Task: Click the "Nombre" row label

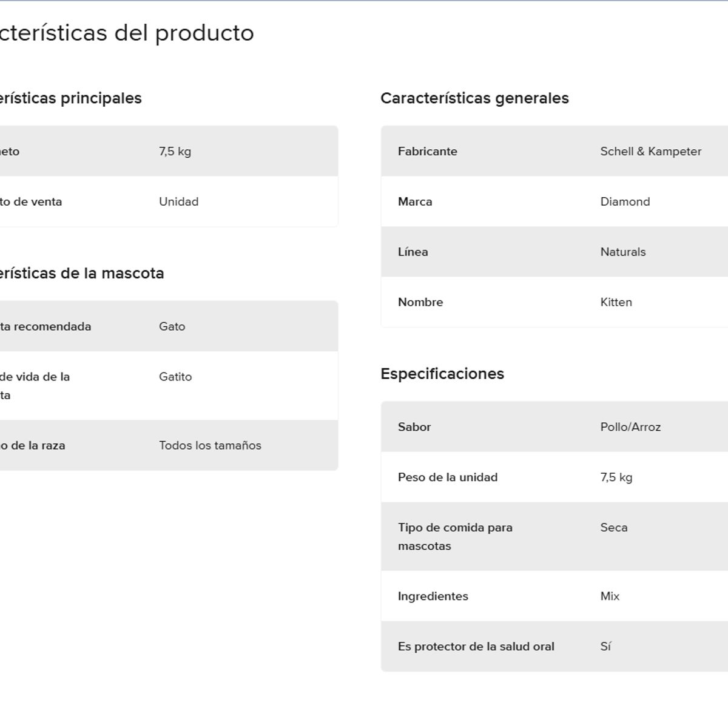Action: (x=420, y=303)
